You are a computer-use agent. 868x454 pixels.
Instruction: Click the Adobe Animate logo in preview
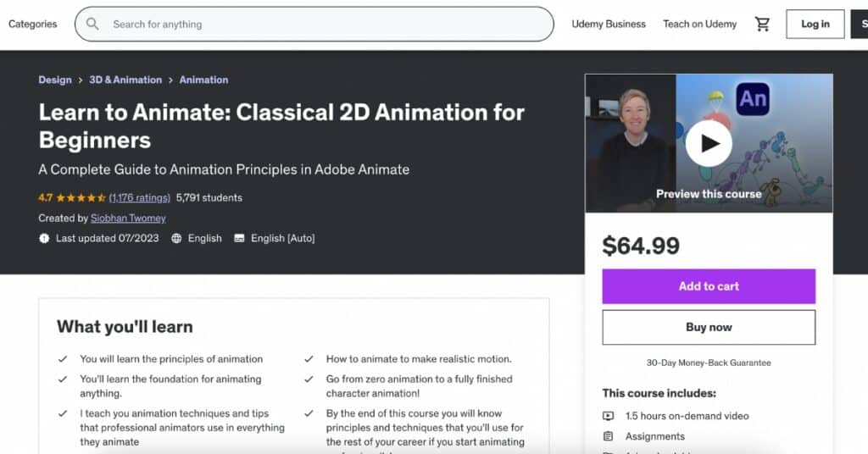752,99
